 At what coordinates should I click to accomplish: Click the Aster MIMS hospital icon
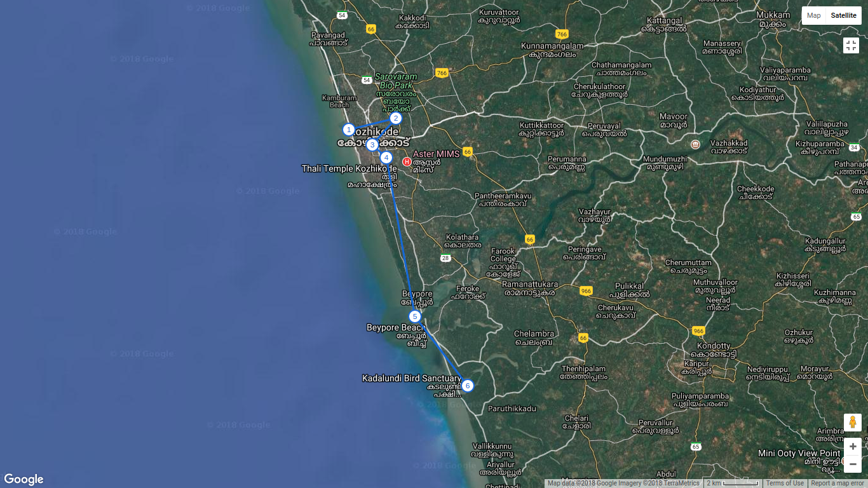(406, 160)
